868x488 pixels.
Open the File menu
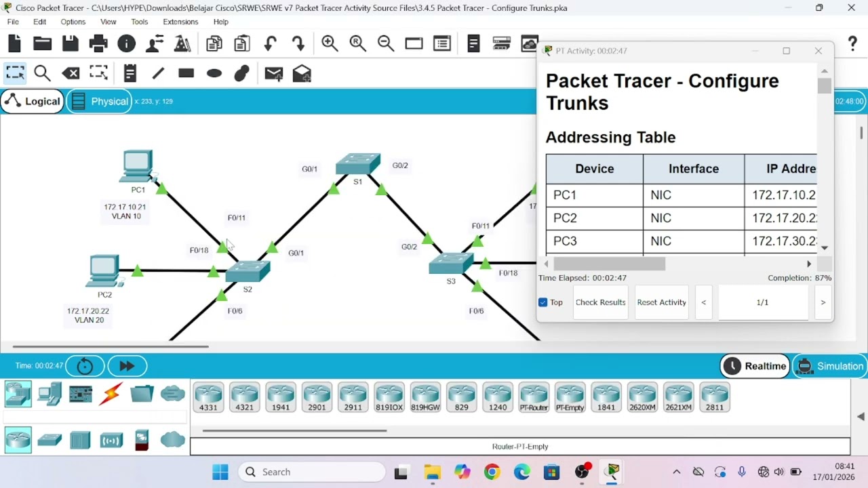pos(13,22)
